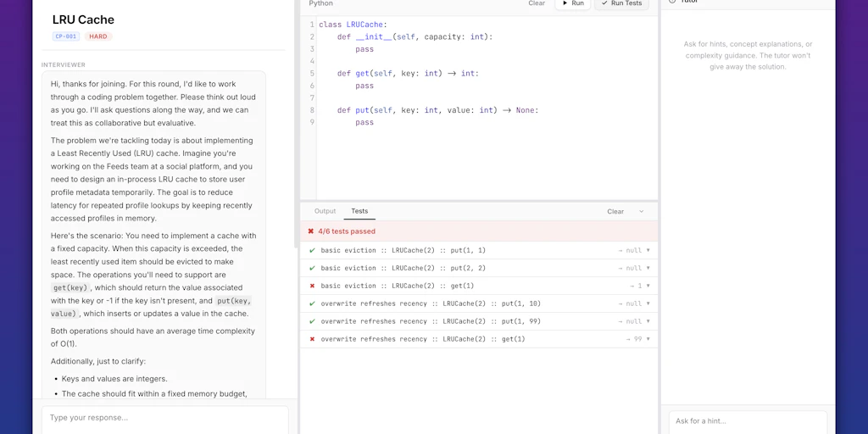Select the Tests tab
868x434 pixels.
[359, 211]
